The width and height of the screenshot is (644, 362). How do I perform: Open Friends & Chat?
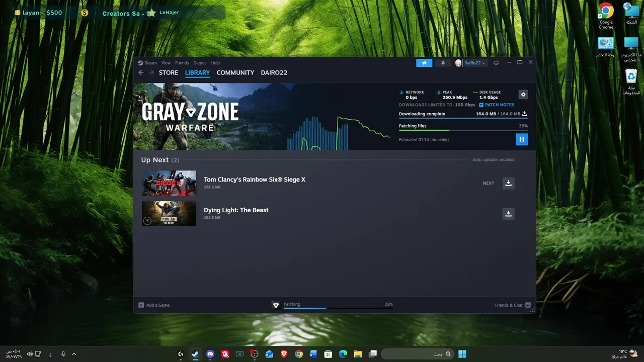click(512, 305)
